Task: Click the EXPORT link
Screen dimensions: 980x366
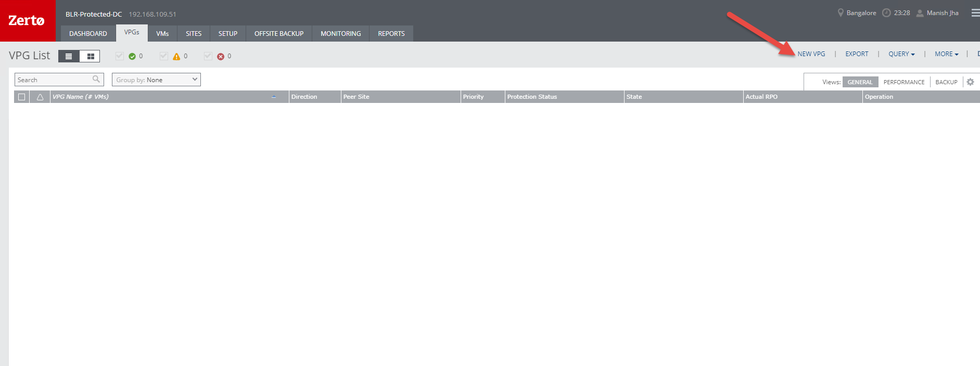Action: [x=857, y=54]
